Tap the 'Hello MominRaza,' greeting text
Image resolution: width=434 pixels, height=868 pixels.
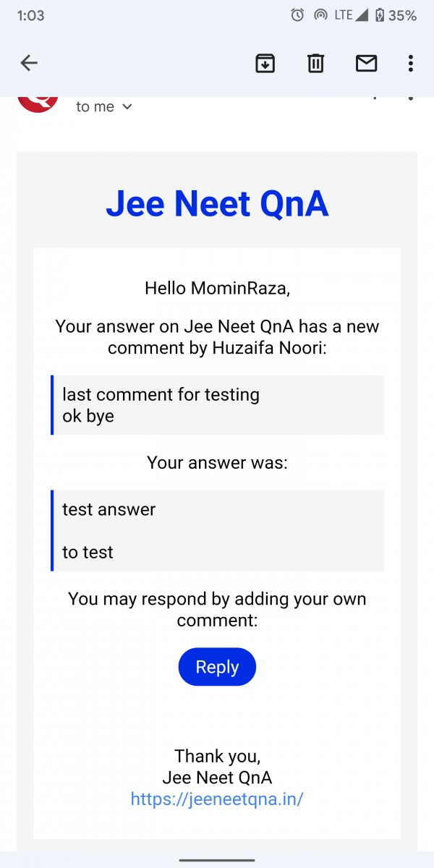[217, 288]
